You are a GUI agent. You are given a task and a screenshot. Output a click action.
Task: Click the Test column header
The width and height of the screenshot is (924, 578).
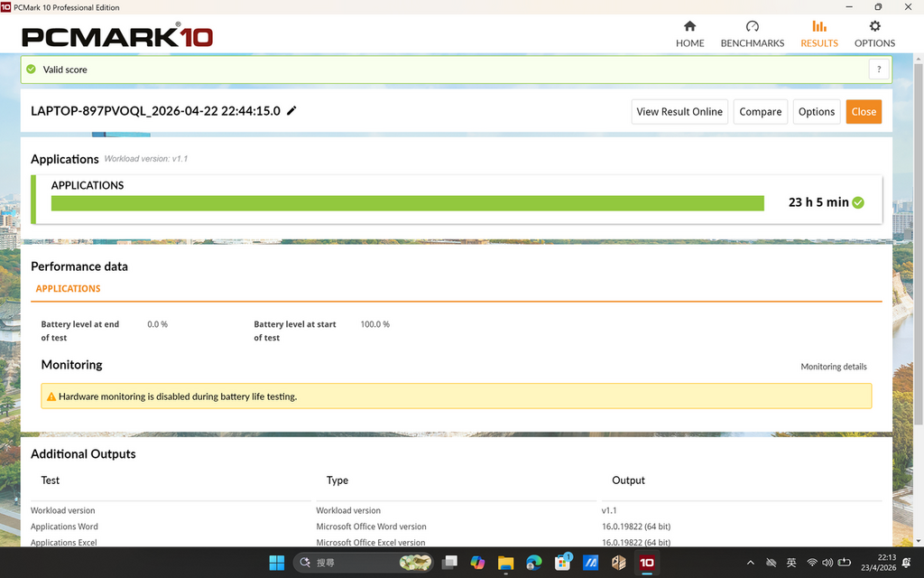[51, 480]
